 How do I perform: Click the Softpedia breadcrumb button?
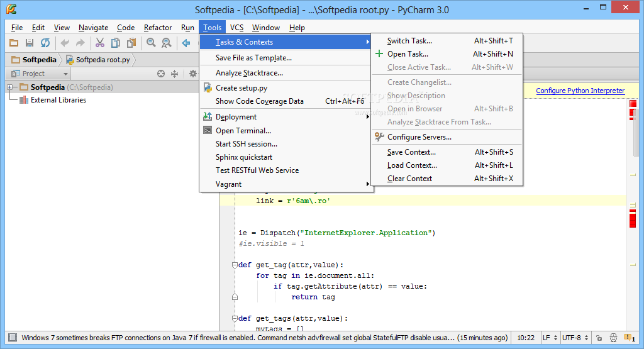tap(34, 60)
